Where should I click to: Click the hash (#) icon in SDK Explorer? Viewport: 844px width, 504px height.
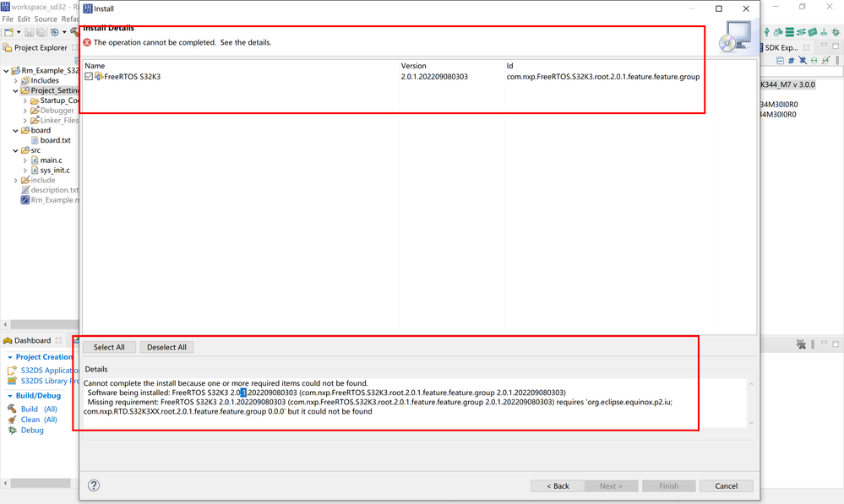pyautogui.click(x=792, y=60)
